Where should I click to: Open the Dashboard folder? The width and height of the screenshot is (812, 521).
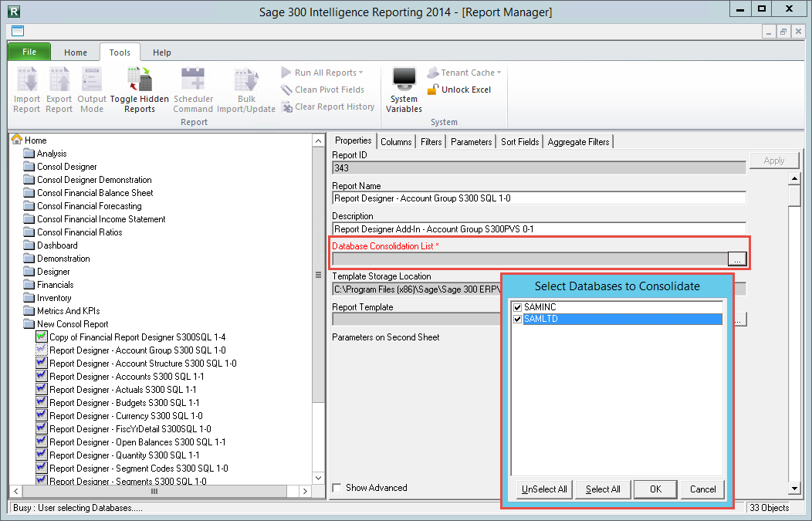(x=51, y=245)
